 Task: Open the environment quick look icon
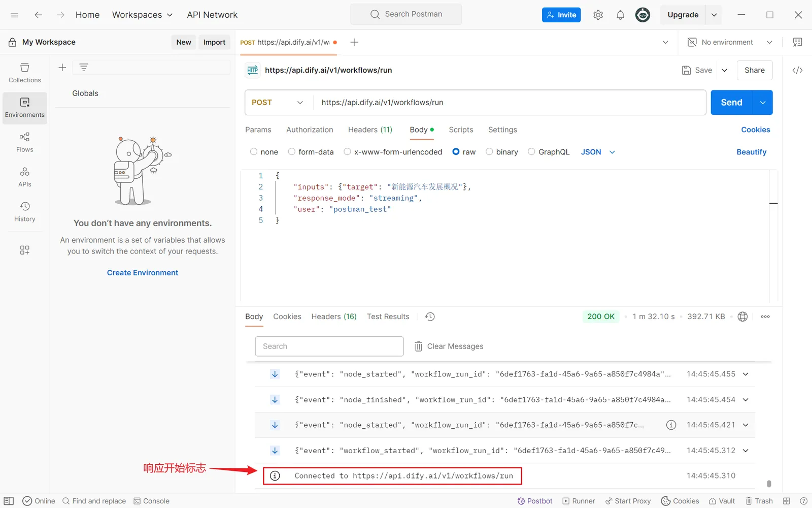[797, 42]
